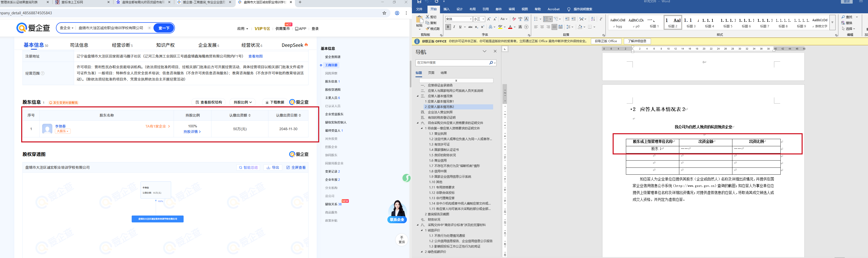This screenshot has width=868, height=258.
Task: Click the red font color button
Action: coord(510,27)
